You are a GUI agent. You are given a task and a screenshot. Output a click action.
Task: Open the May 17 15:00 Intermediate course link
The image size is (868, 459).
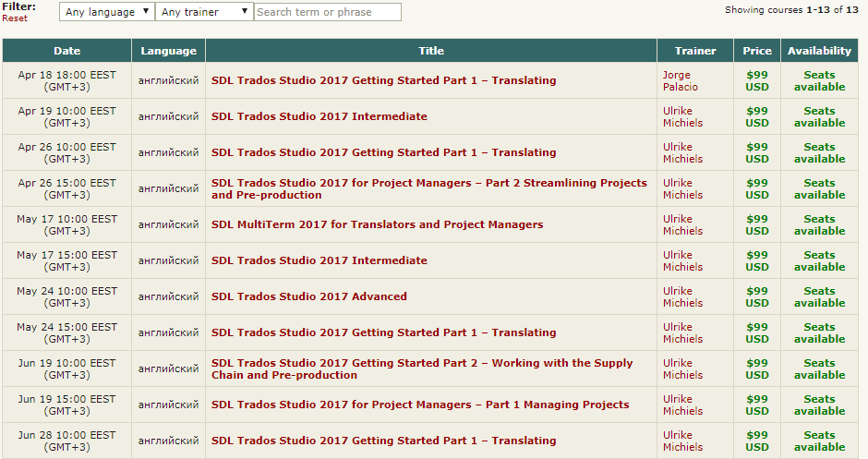point(319,260)
